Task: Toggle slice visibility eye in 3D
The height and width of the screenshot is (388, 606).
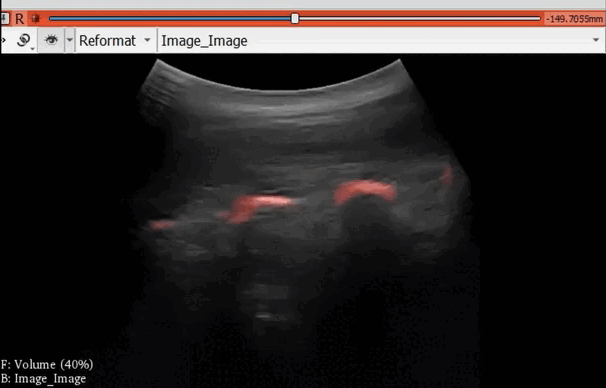Action: pyautogui.click(x=51, y=40)
